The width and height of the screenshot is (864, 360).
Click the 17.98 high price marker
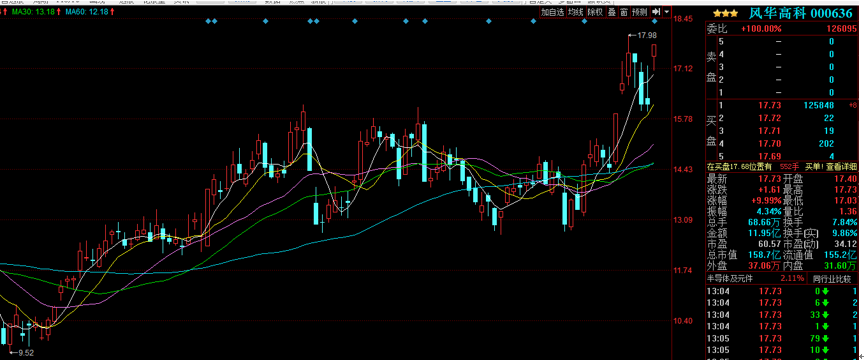click(x=642, y=35)
